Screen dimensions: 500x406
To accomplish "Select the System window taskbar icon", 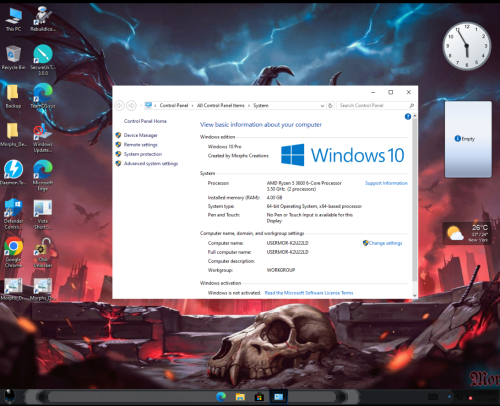I will (x=278, y=397).
